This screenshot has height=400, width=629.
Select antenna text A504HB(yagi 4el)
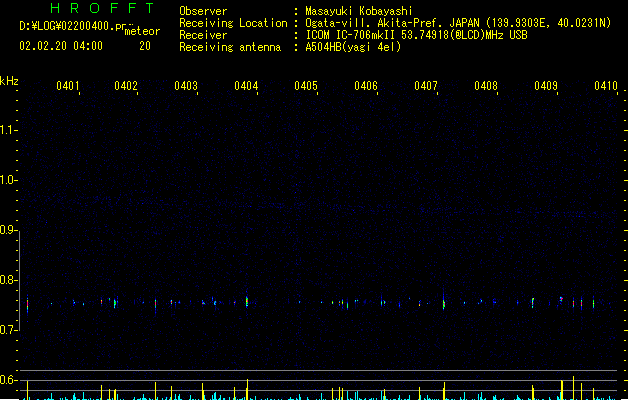353,47
